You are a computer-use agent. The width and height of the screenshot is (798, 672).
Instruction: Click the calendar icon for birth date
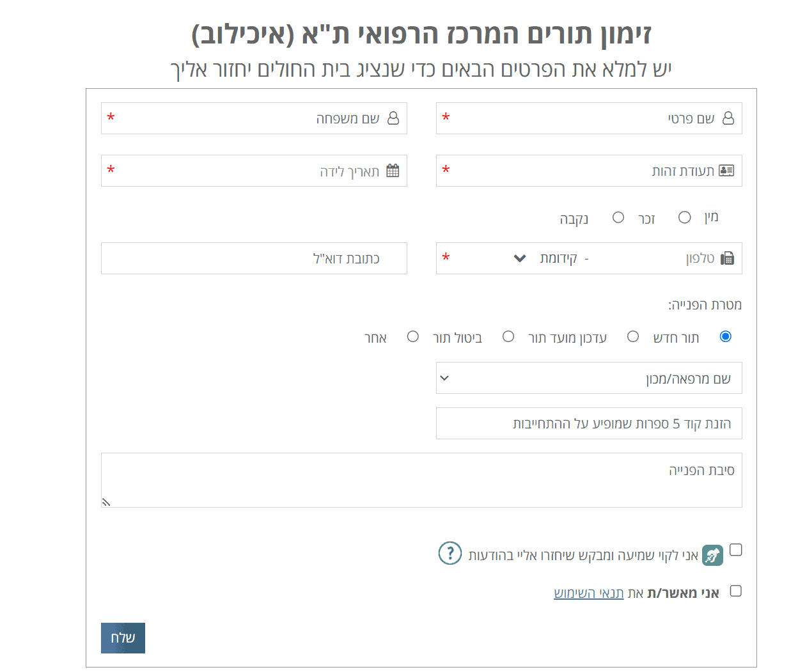pos(393,171)
